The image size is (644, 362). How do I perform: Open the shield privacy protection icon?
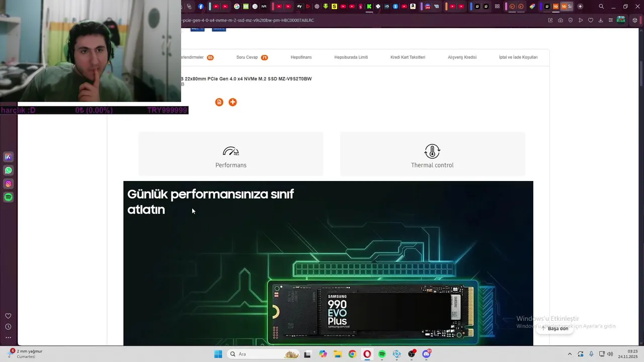(x=571, y=20)
